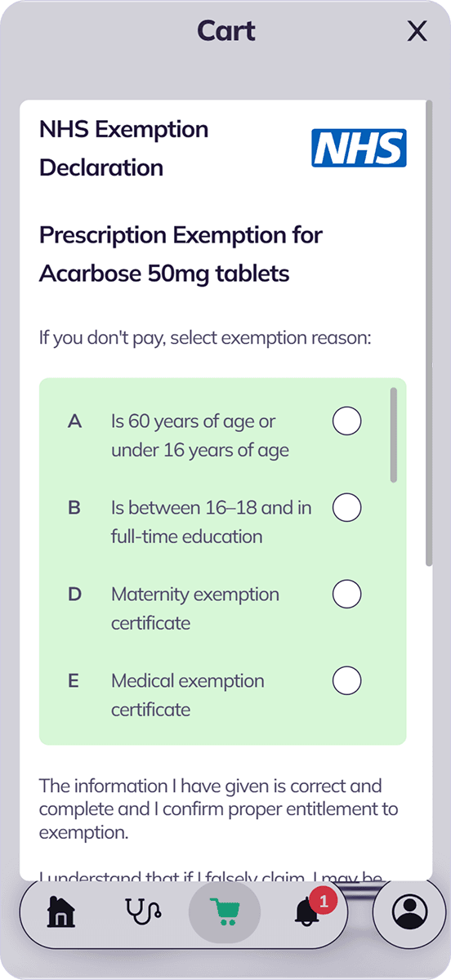Close the Cart screen with X
Viewport: 451px width, 980px height.
(418, 32)
